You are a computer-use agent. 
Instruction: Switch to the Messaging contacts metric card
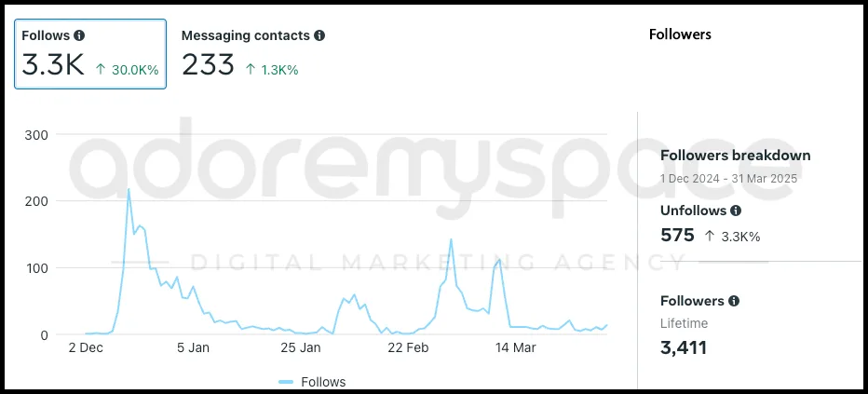tap(253, 54)
